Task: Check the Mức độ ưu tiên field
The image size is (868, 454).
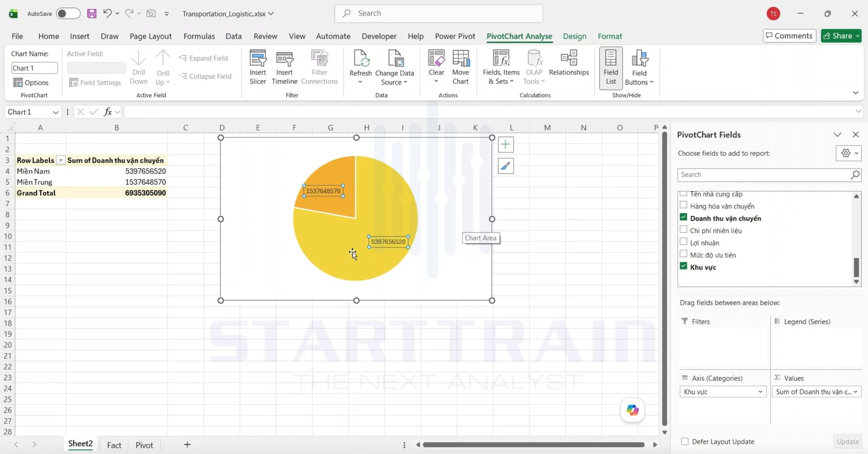Action: pyautogui.click(x=683, y=254)
